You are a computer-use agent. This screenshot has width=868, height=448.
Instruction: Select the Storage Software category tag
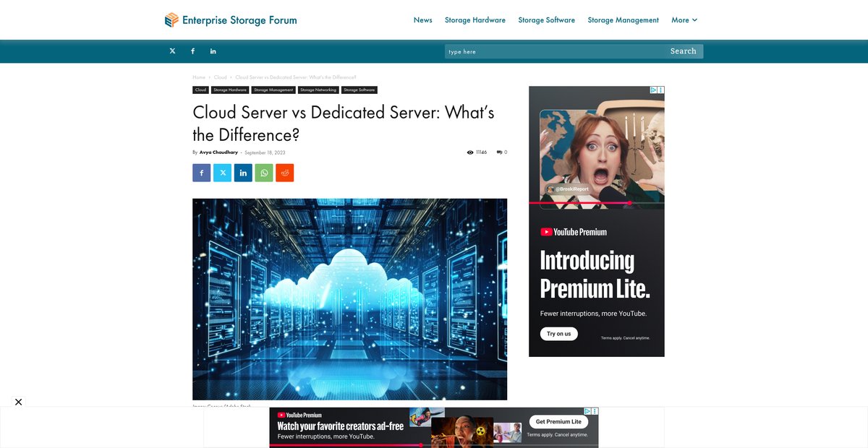pos(359,90)
